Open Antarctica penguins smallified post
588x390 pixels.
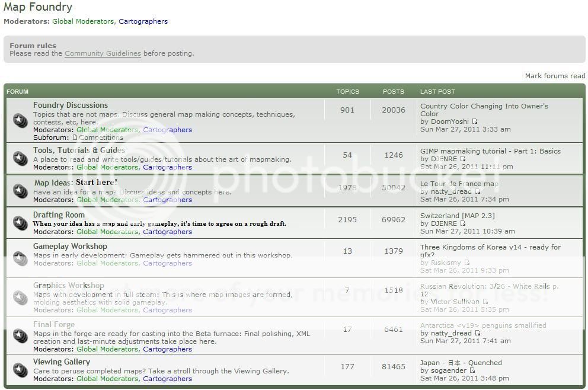pyautogui.click(x=483, y=325)
